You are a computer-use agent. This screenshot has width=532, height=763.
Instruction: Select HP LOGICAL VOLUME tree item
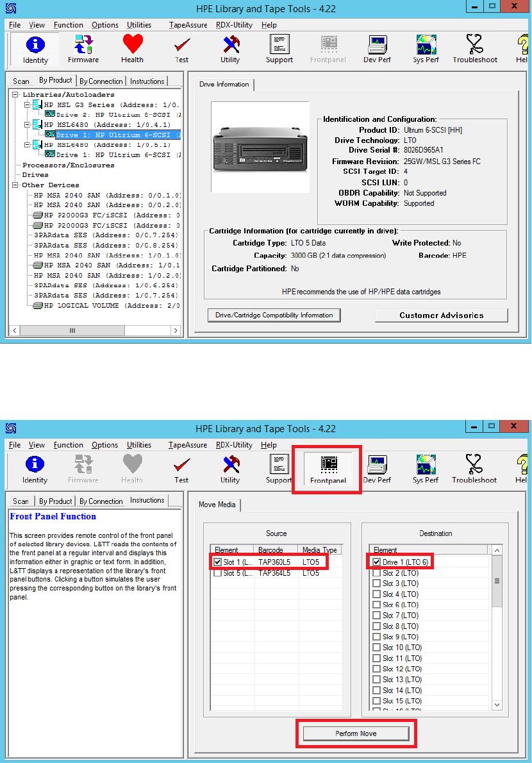[112, 306]
